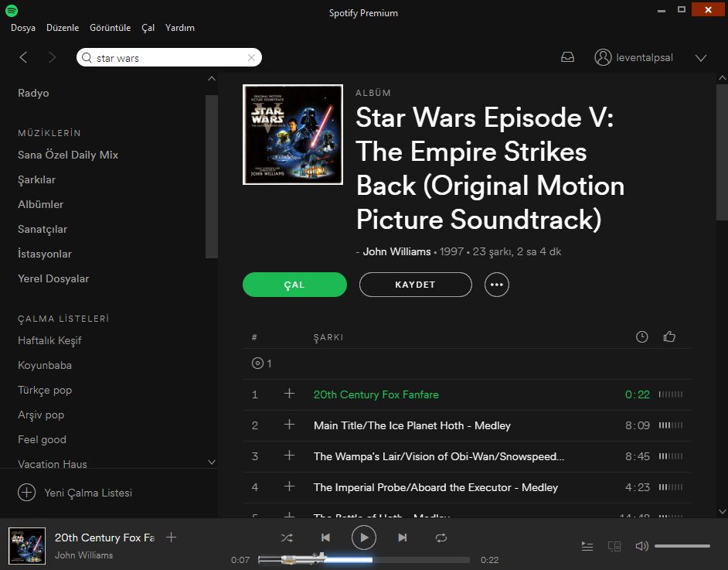Skip to previous track
728x570 pixels.
click(x=325, y=538)
